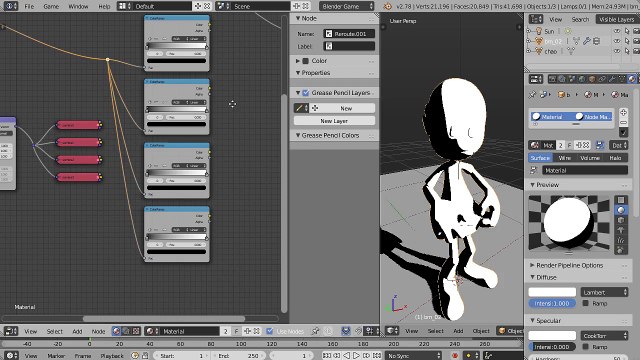Open node editor's editor type selector

click(11, 331)
